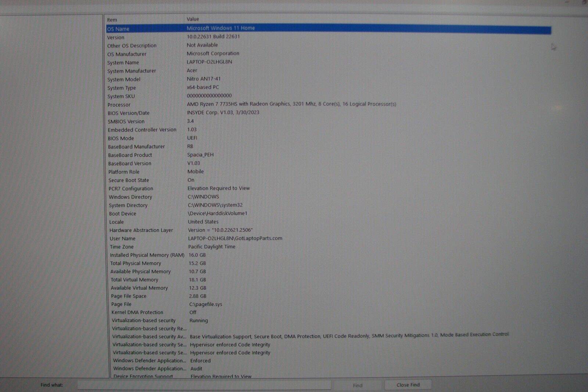588x392 pixels.
Task: Select the BIOS Mode row
Action: click(121, 138)
